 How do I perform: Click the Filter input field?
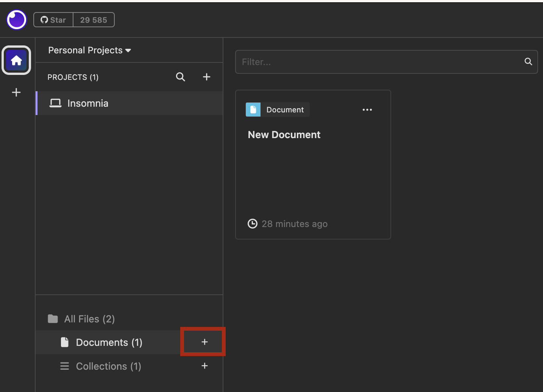coord(386,62)
